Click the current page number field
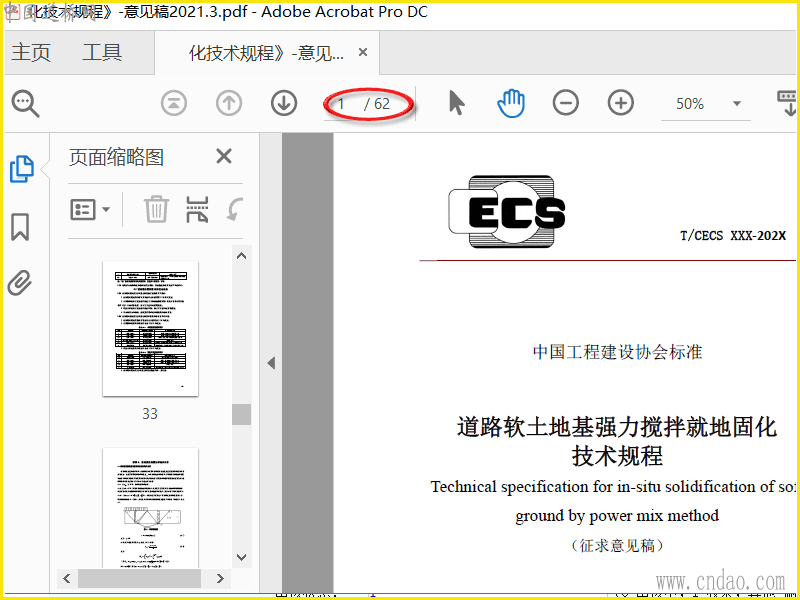800x600 pixels. click(x=341, y=104)
